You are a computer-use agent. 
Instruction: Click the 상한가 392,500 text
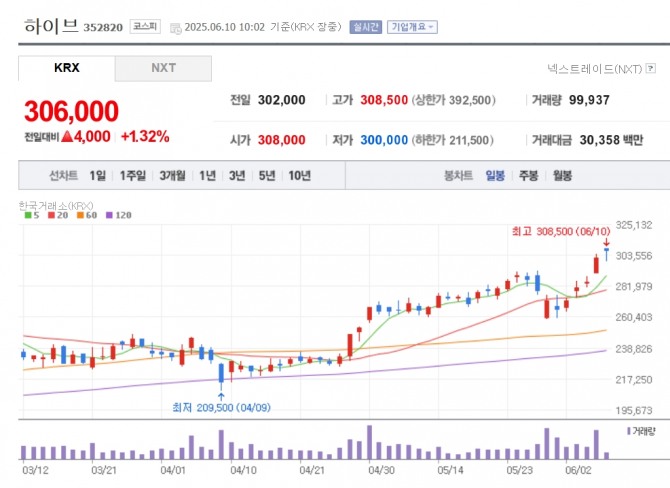(454, 100)
